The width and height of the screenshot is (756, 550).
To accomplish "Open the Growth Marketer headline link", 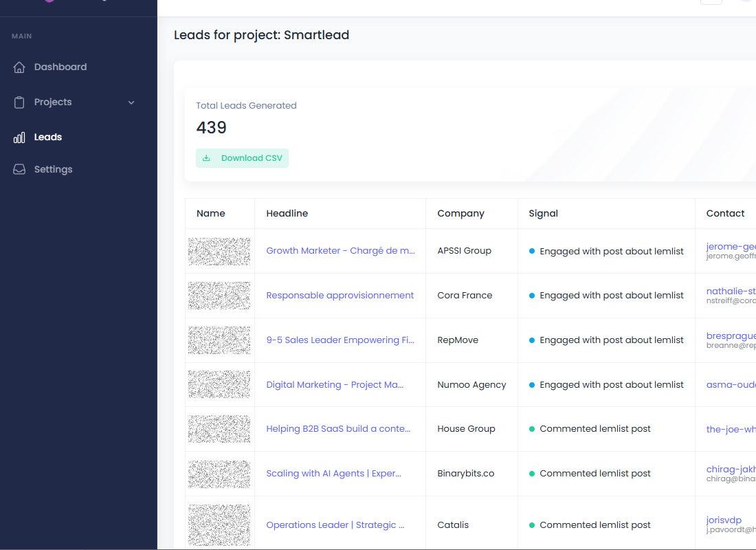I will (x=340, y=251).
